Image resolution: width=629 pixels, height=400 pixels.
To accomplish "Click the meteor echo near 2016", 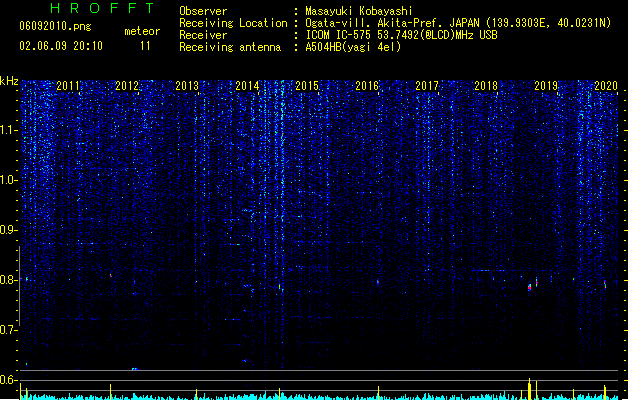I will tap(378, 282).
